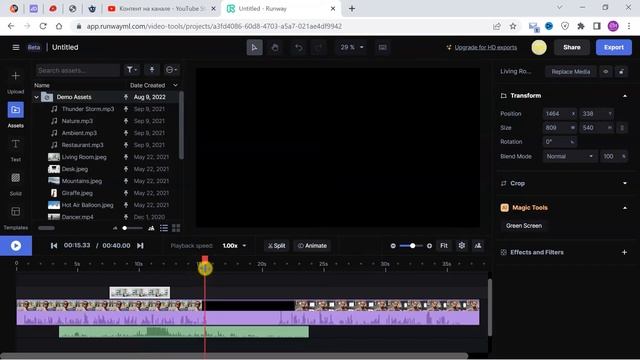Open timeline settings gear
Screen dimensions: 640x360
pyautogui.click(x=462, y=246)
